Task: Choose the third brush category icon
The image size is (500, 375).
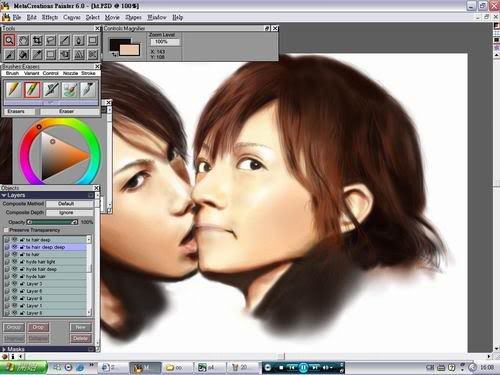Action: click(x=51, y=90)
